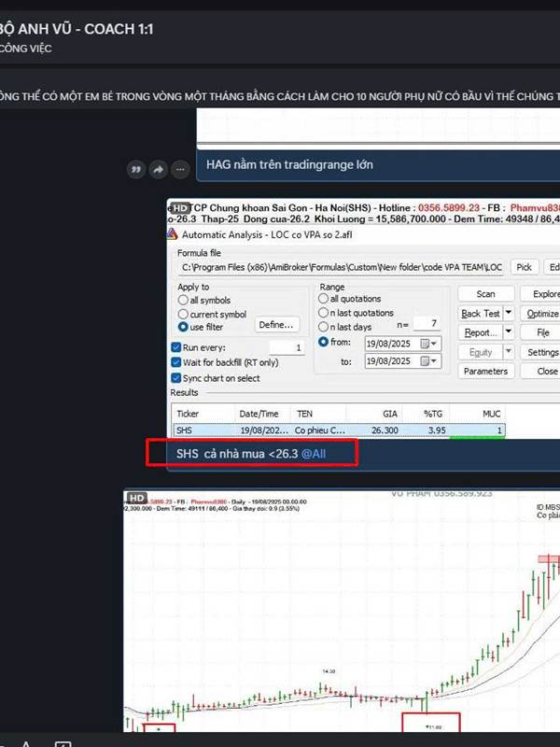
Task: Click the Pick formula button
Action: pyautogui.click(x=524, y=267)
